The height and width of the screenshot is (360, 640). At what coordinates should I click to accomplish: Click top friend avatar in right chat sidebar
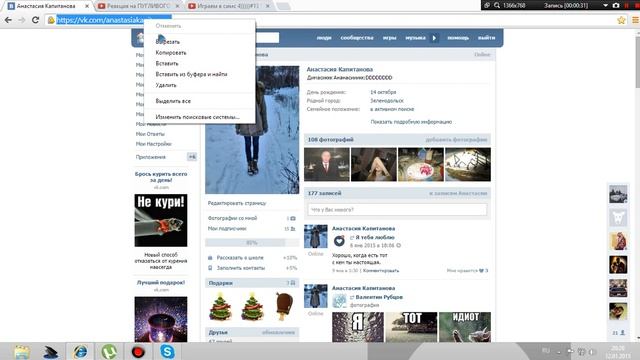coord(618,194)
